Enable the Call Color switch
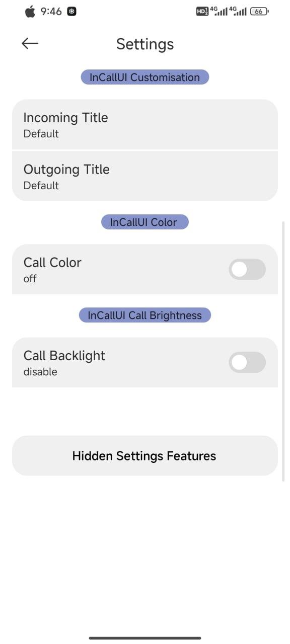 247,269
